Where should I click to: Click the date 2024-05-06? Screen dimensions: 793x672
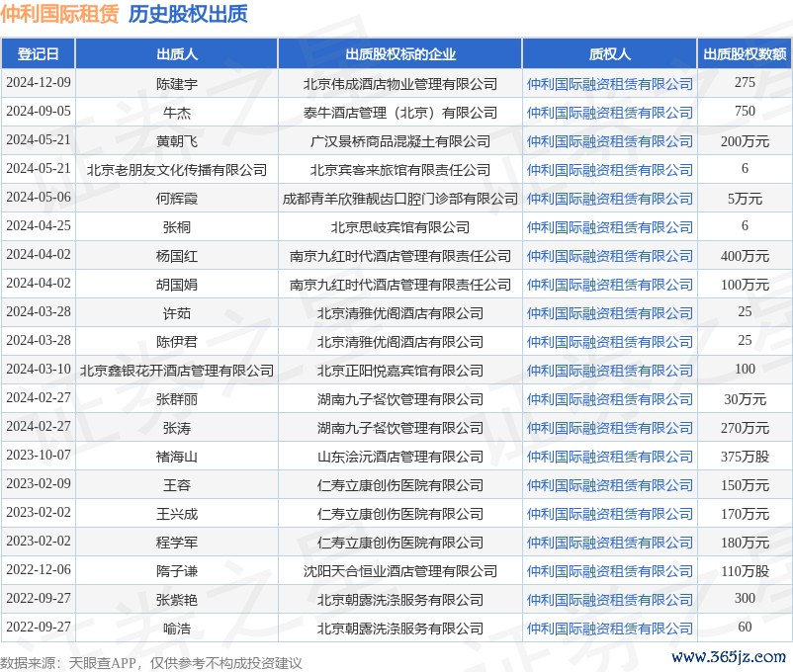(x=39, y=197)
